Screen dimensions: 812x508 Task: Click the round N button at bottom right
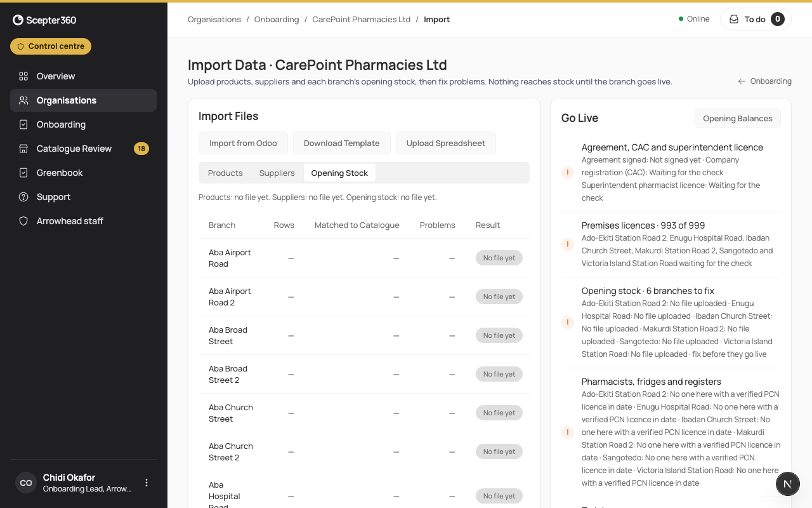pos(787,484)
